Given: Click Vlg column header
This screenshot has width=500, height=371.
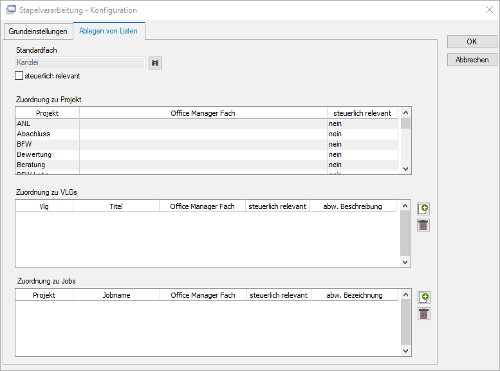Looking at the screenshot, I should coord(44,206).
